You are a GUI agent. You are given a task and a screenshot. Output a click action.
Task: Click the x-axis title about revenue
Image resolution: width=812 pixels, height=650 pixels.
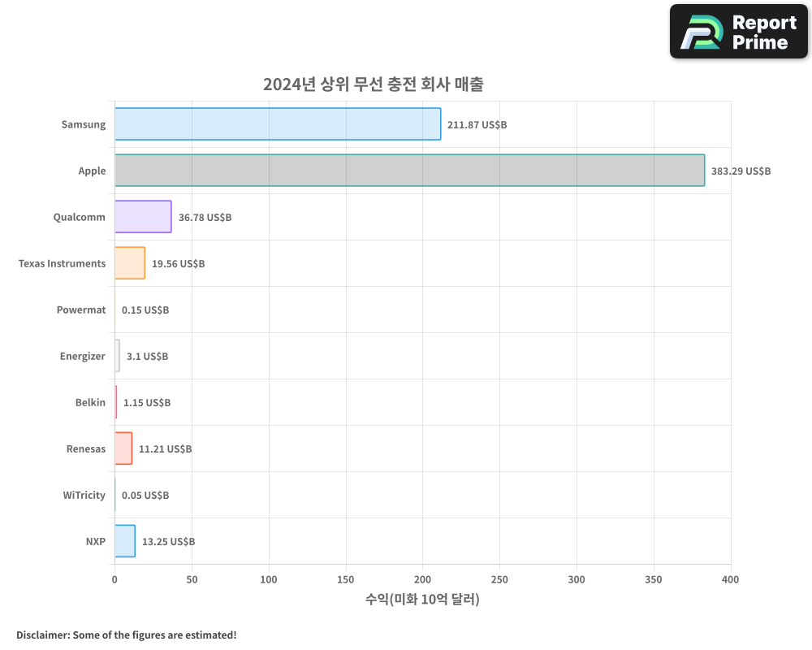click(421, 600)
